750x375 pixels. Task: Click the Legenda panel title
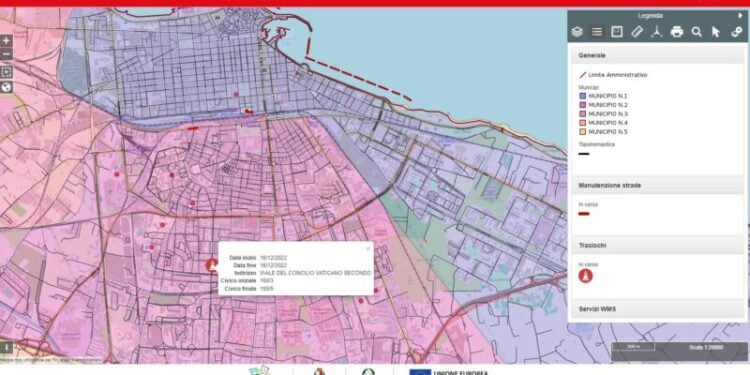click(650, 16)
